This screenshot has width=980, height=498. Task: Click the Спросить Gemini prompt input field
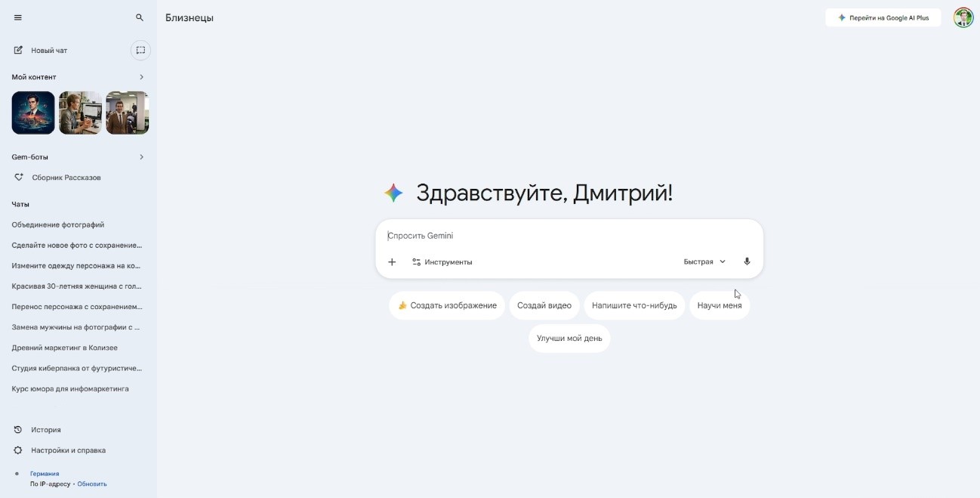point(559,236)
